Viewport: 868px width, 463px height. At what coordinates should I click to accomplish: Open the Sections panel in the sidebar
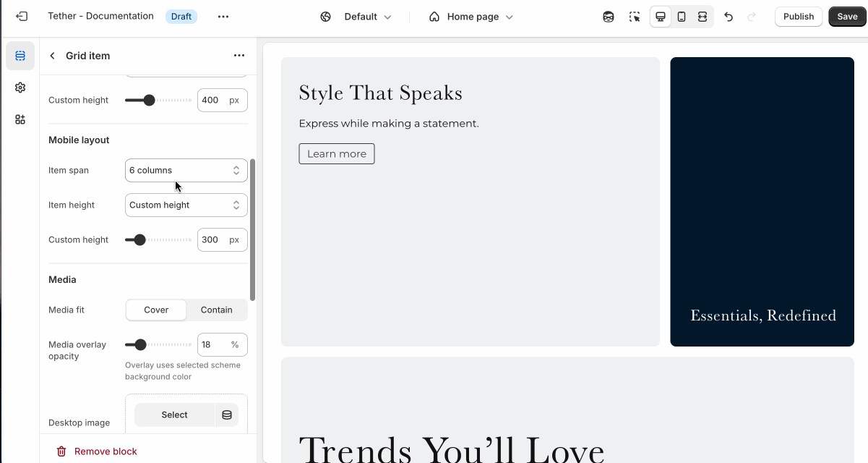20,56
